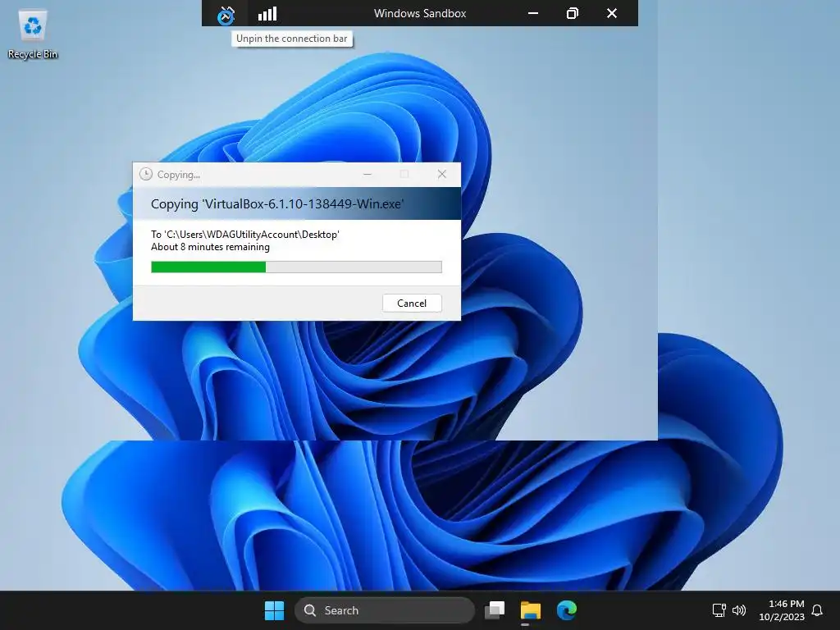
Task: Minimize the Copying dialog
Action: [367, 174]
